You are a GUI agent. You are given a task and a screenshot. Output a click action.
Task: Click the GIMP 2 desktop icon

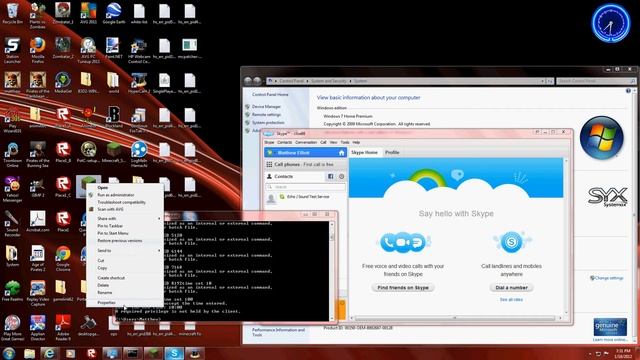click(x=38, y=187)
